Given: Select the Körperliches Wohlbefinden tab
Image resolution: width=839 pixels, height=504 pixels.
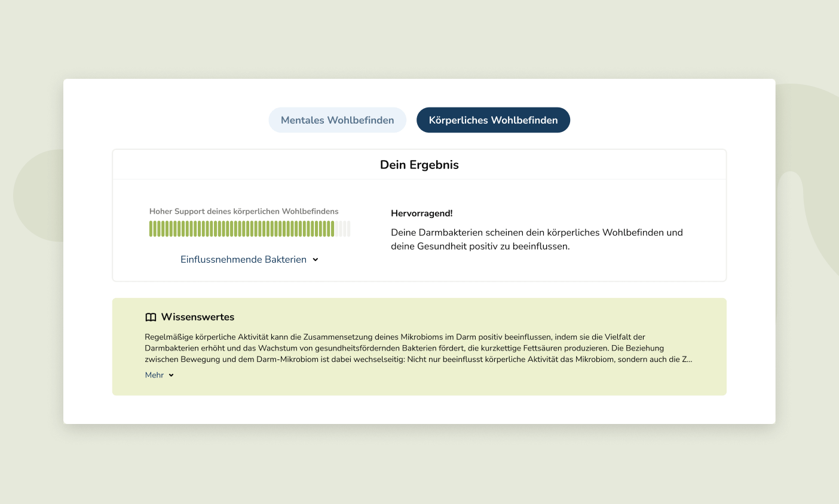Looking at the screenshot, I should (x=493, y=120).
